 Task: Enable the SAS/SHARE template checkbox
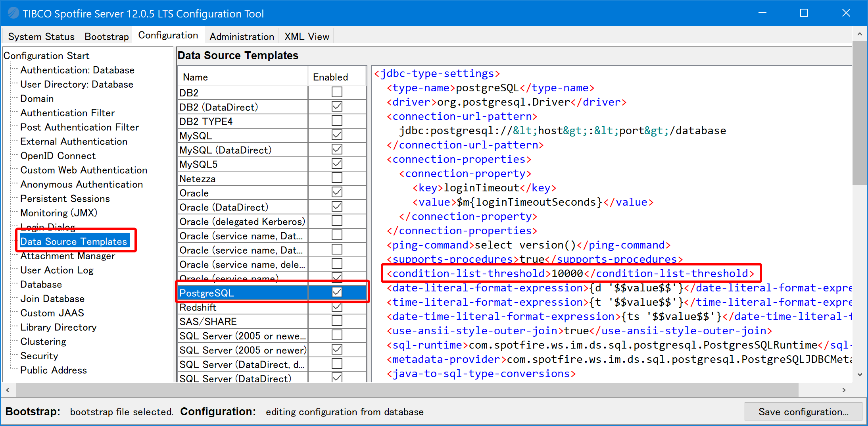point(337,321)
